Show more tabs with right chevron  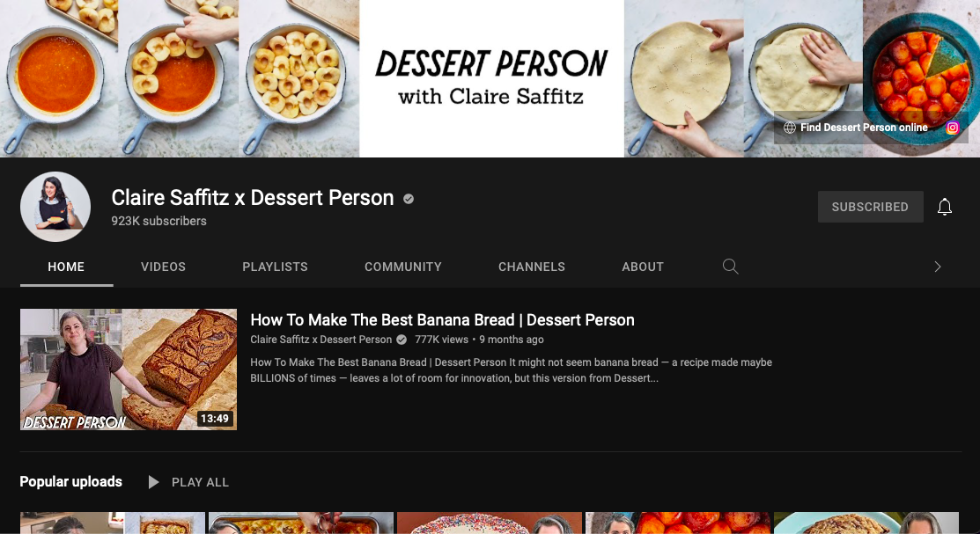click(x=937, y=267)
